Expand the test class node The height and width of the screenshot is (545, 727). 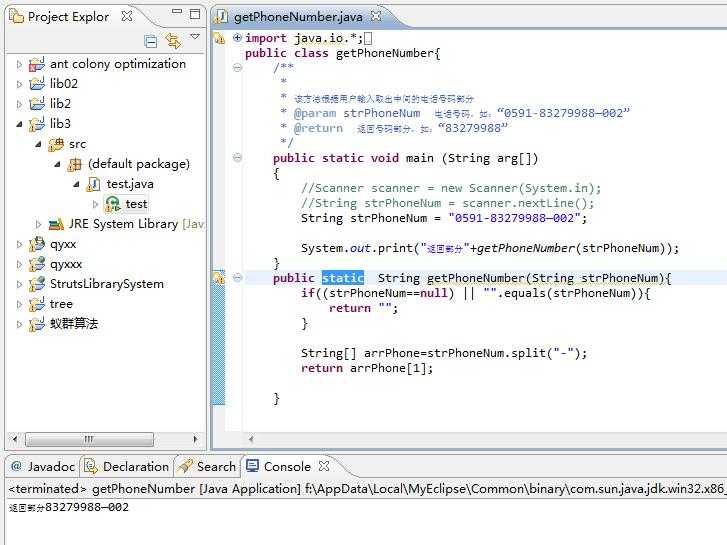click(x=95, y=204)
